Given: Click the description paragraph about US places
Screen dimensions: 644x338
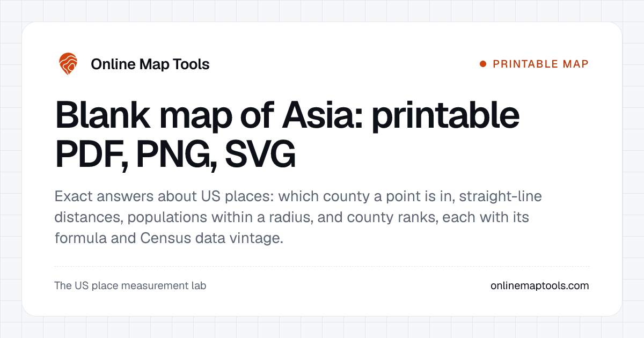Looking at the screenshot, I should pyautogui.click(x=298, y=217).
